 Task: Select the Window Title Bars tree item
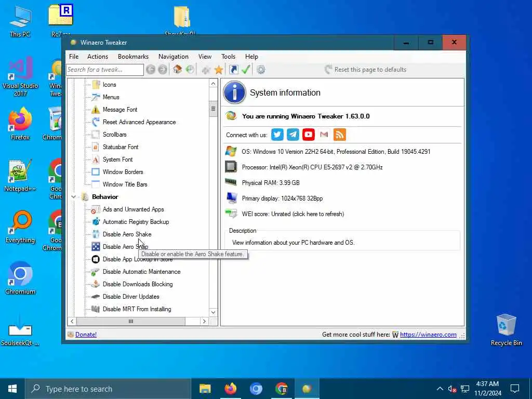(125, 184)
